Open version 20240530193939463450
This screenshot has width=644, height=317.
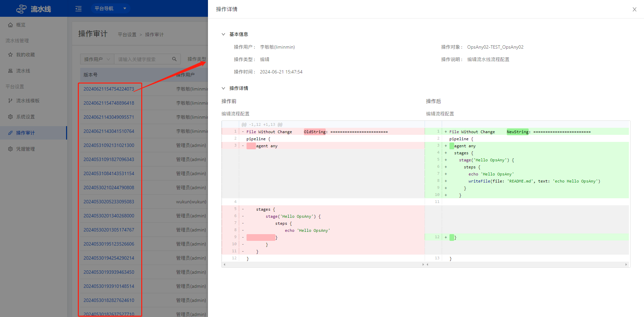pos(109,272)
